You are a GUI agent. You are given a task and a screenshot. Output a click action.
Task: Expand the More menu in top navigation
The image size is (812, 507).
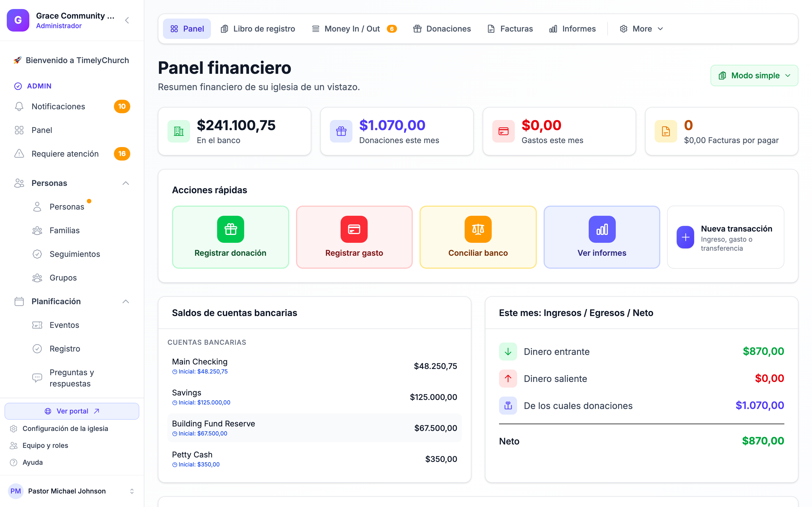[641, 29]
